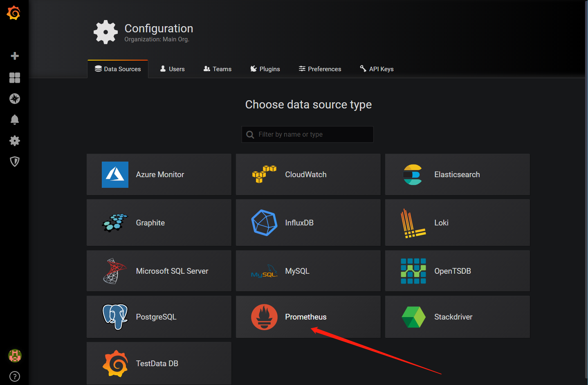The height and width of the screenshot is (385, 588).
Task: Switch to the Preferences tab
Action: (320, 69)
